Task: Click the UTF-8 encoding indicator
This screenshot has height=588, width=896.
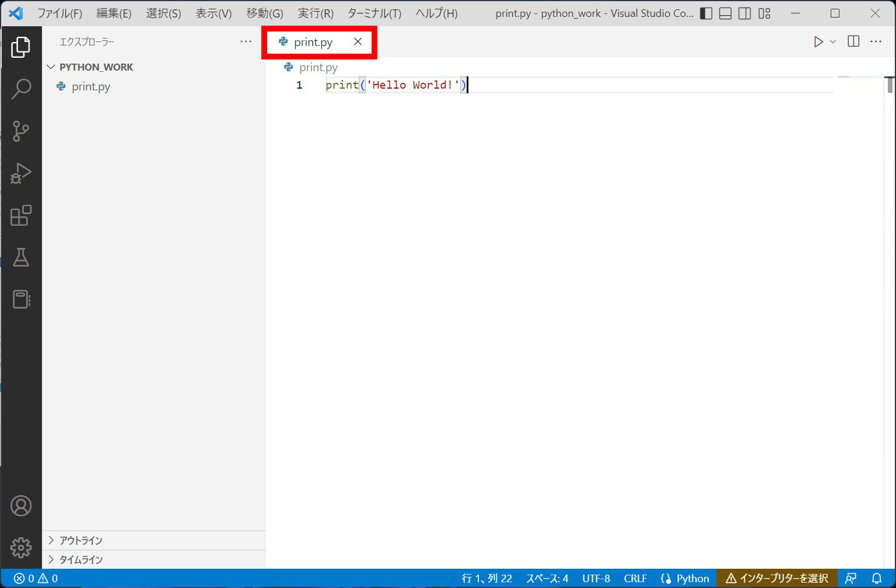Action: coord(596,578)
